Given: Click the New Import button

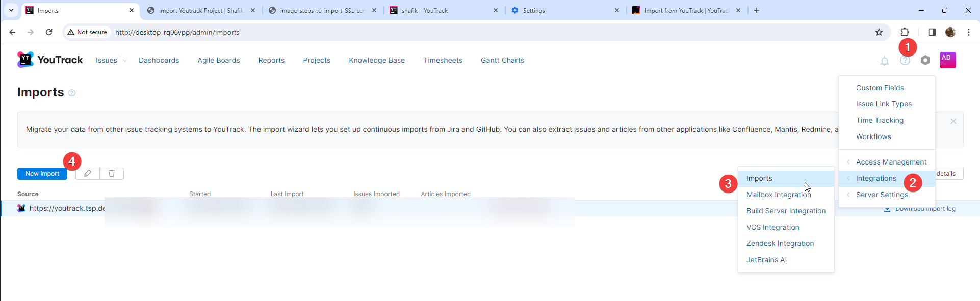Looking at the screenshot, I should tap(42, 174).
